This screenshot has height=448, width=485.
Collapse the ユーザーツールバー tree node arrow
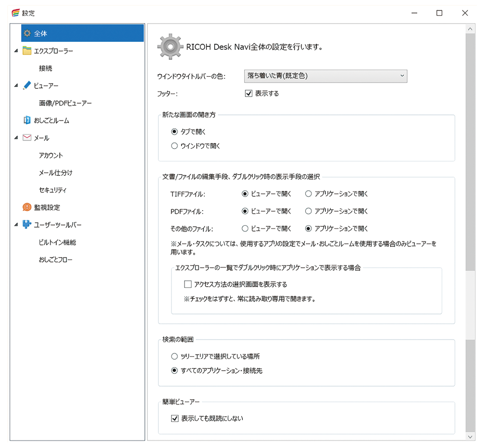(x=16, y=225)
